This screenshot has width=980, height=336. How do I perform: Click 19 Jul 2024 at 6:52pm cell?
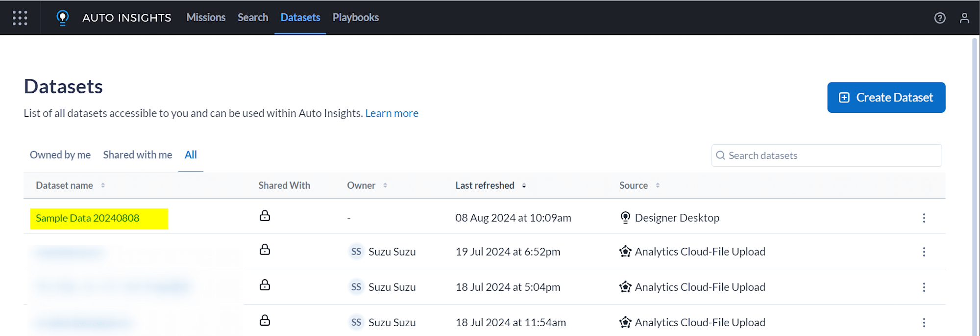(508, 252)
